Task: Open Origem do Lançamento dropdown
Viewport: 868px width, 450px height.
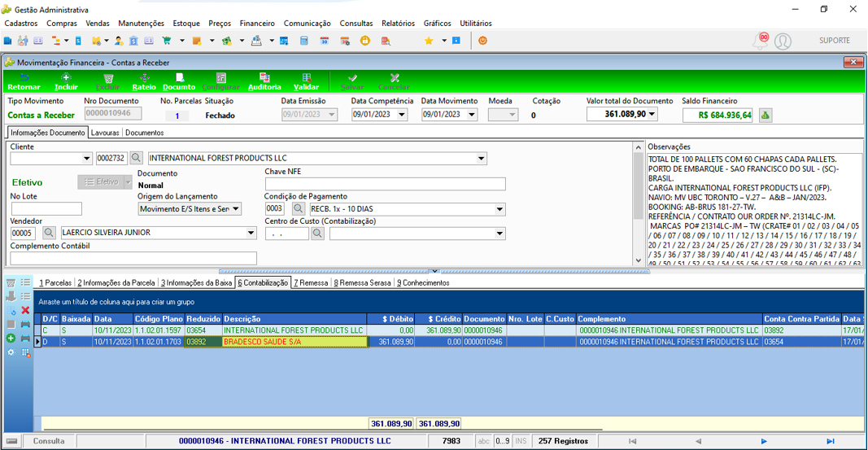Action: [236, 209]
